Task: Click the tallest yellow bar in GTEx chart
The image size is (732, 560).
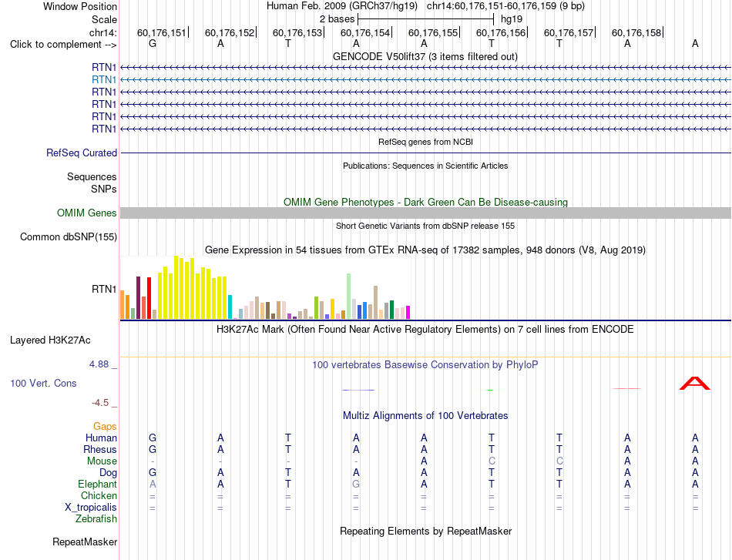Action: 176,287
